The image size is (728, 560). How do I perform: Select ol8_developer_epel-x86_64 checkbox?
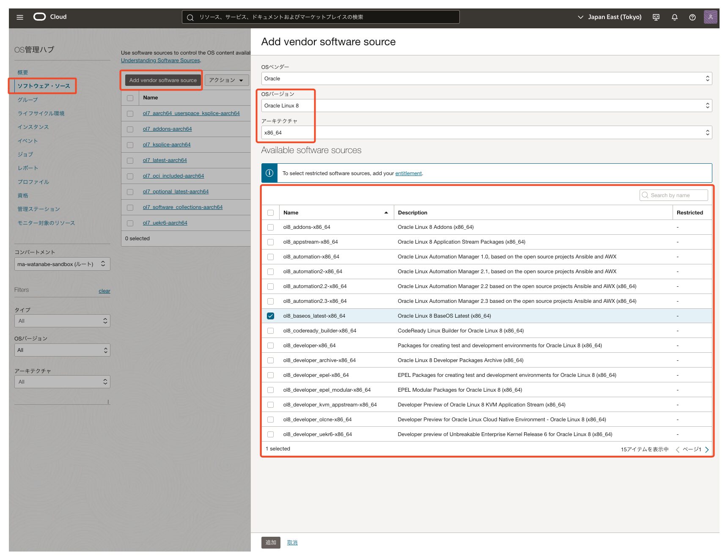pyautogui.click(x=271, y=375)
